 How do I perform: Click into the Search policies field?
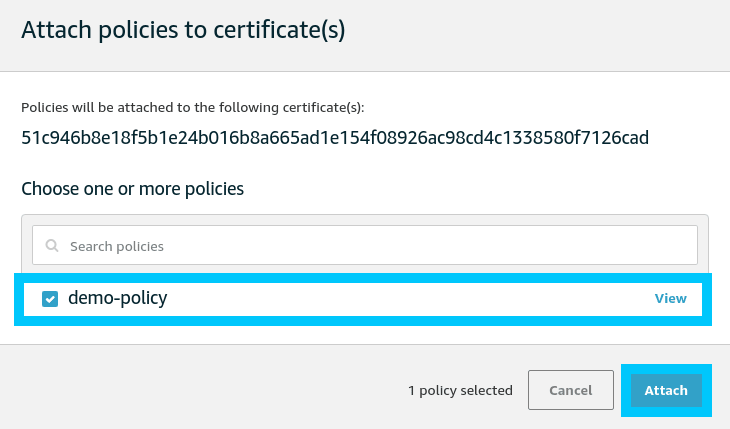pos(370,245)
